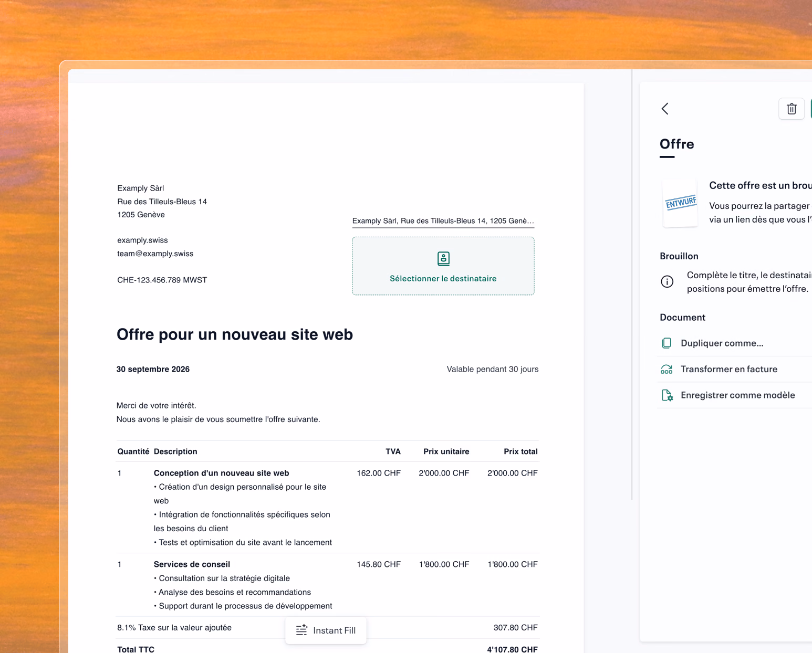Screen dimensions: 812x653
Task: Click bullet Tests et optimisation du site
Action: coord(243,543)
